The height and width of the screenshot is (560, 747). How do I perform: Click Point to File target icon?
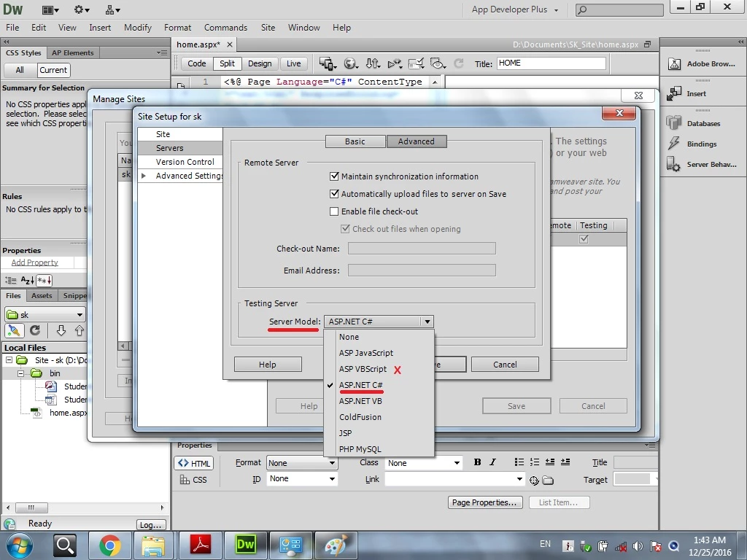(x=534, y=481)
